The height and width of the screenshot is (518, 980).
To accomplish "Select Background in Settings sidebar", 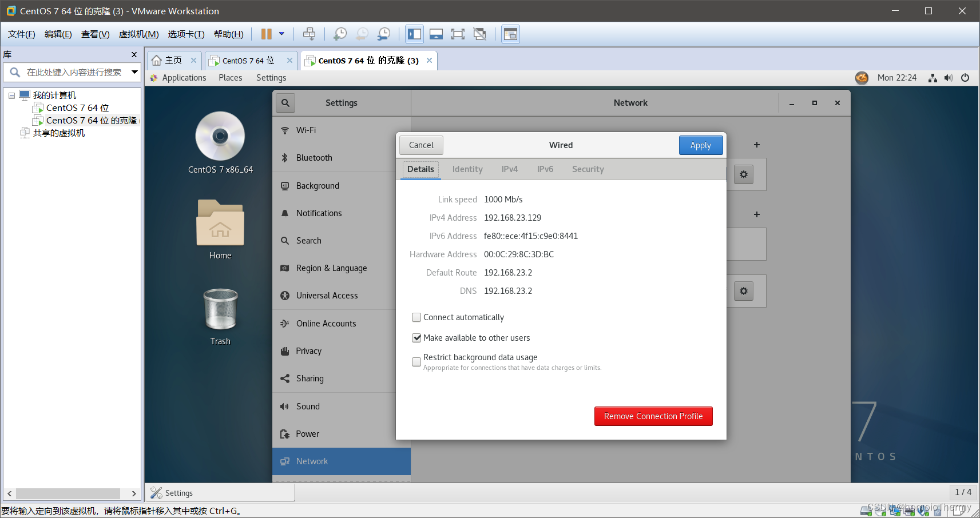I will (x=342, y=186).
